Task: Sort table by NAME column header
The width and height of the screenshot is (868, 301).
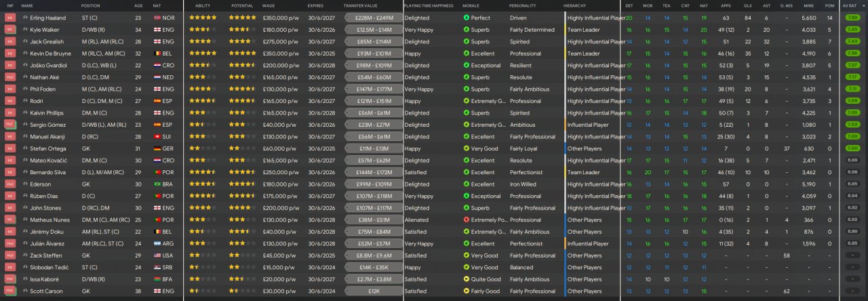Action: click(x=27, y=5)
